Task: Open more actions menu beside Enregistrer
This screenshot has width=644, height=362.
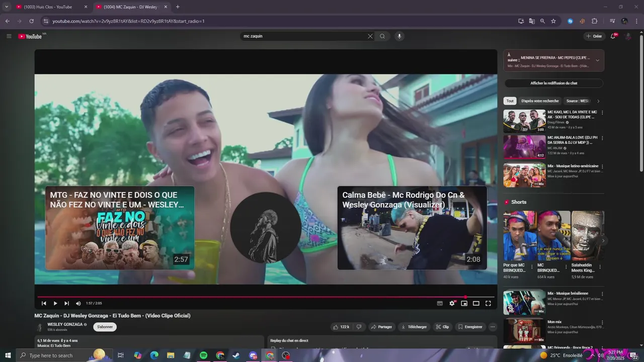Action: click(x=493, y=327)
